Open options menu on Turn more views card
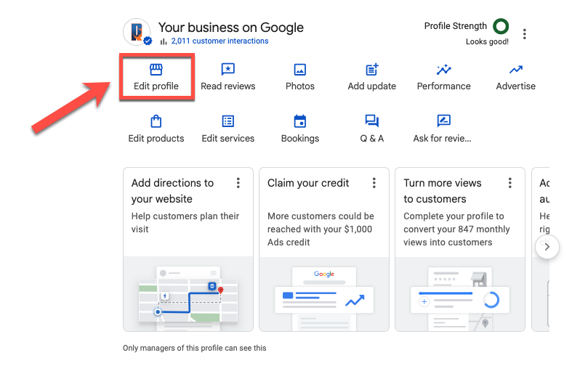The width and height of the screenshot is (588, 371). 510,183
